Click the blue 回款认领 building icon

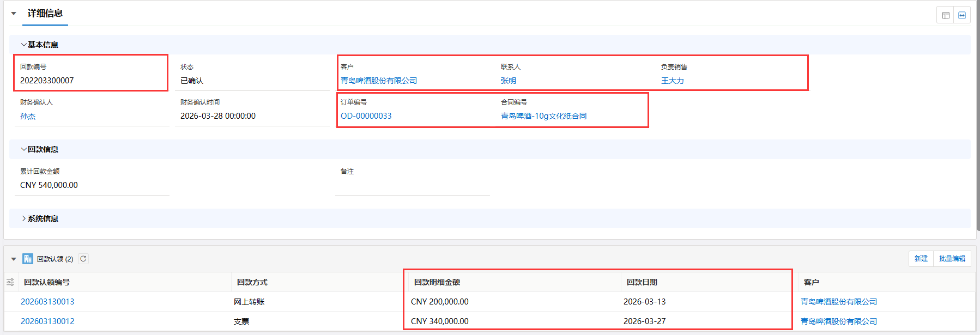coord(28,259)
